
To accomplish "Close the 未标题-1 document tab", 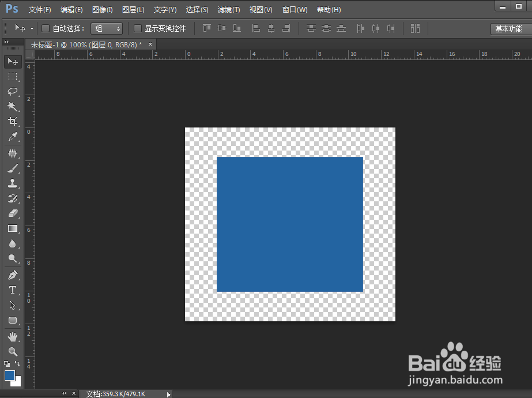I will (x=150, y=44).
